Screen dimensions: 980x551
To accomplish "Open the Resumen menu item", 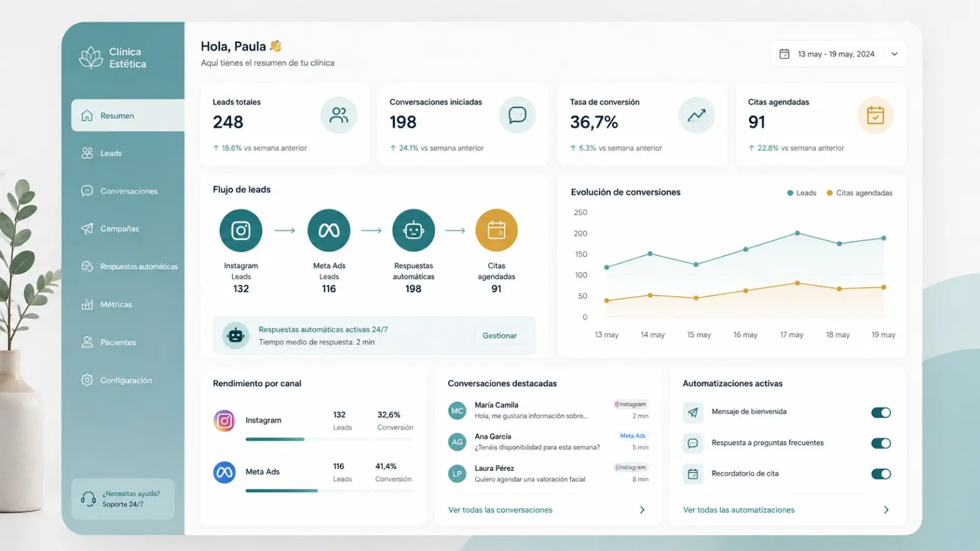I will [x=127, y=115].
